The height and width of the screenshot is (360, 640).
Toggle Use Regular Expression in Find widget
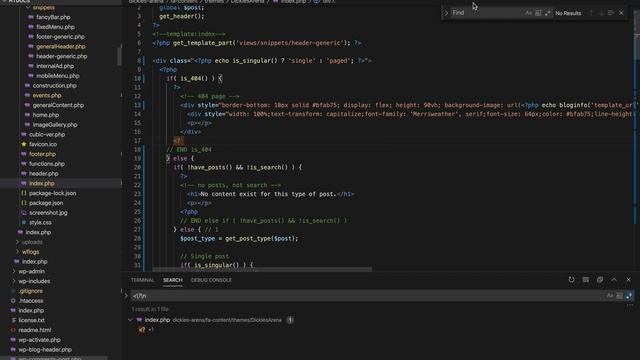point(547,13)
